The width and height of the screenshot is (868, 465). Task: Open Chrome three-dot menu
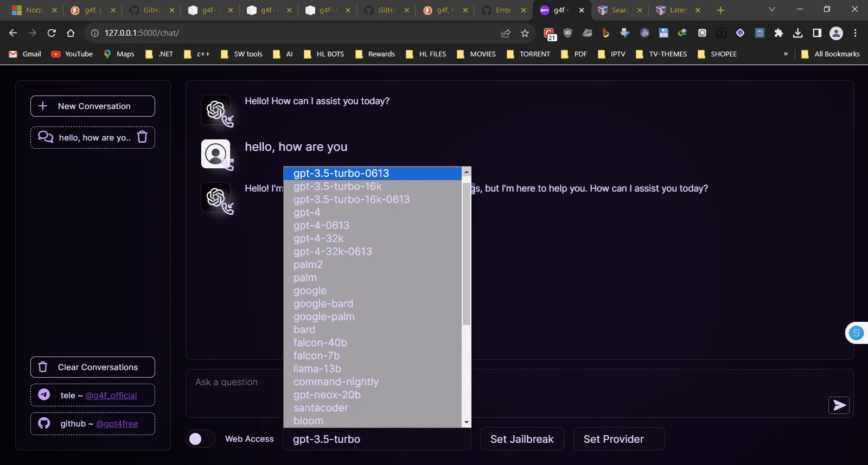click(x=856, y=33)
